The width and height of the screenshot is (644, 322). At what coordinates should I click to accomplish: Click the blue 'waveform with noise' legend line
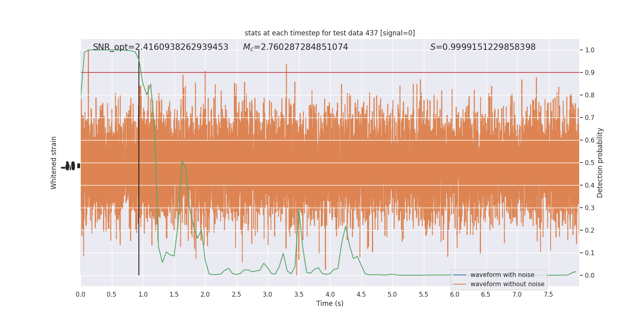pos(460,275)
